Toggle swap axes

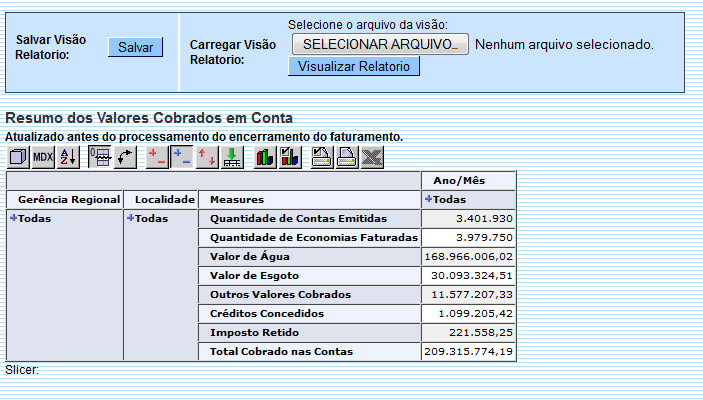pyautogui.click(x=125, y=157)
